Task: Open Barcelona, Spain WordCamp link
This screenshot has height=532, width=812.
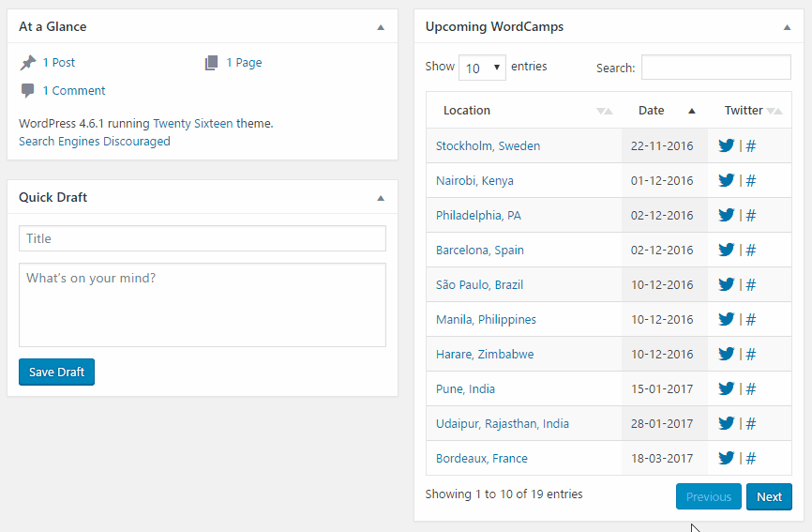Action: [479, 251]
